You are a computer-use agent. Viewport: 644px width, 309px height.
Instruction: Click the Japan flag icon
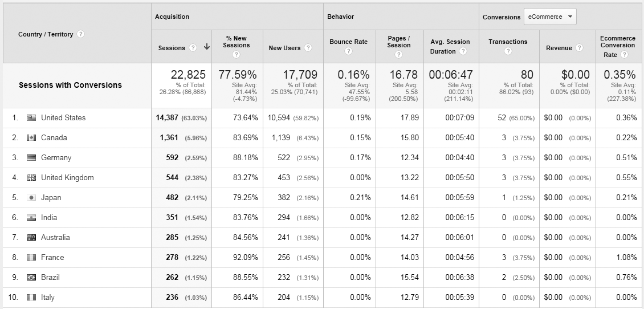(31, 198)
